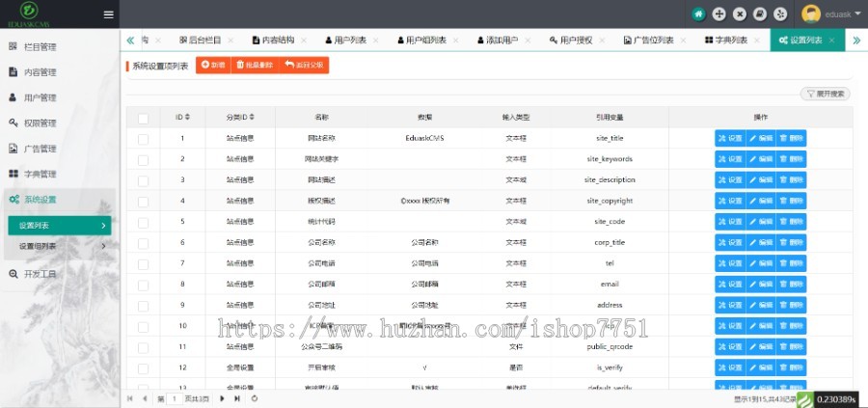Toggle the hamburger sidebar menu icon

click(x=108, y=14)
